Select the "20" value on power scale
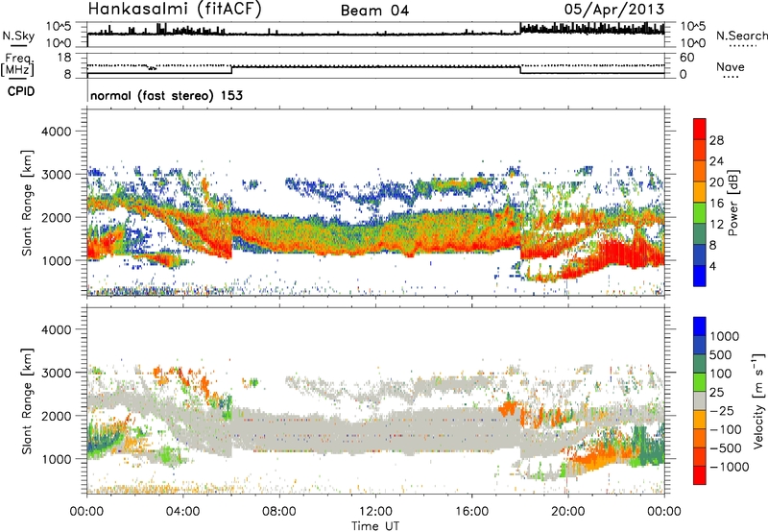Image resolution: width=768 pixels, height=532 pixels. coord(716,182)
